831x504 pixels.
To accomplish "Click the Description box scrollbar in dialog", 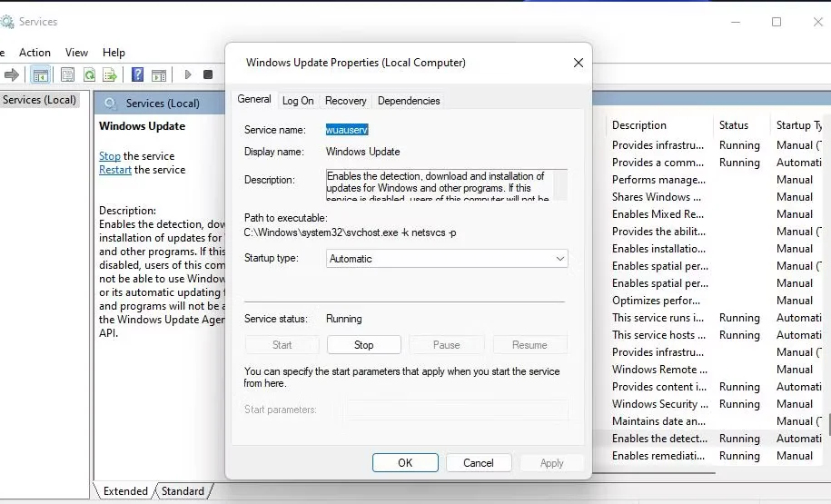I will coord(560,184).
